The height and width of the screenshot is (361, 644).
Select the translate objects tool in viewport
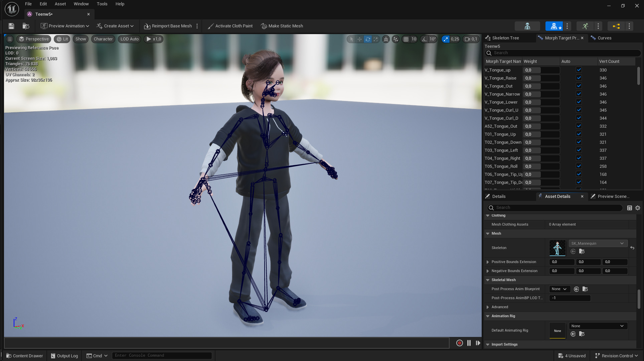tap(359, 39)
